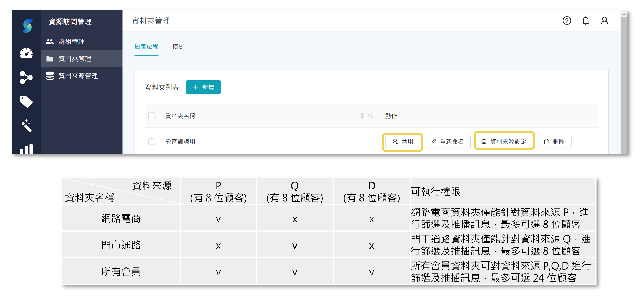Click the 共用 button for 教育訓練用

point(402,141)
